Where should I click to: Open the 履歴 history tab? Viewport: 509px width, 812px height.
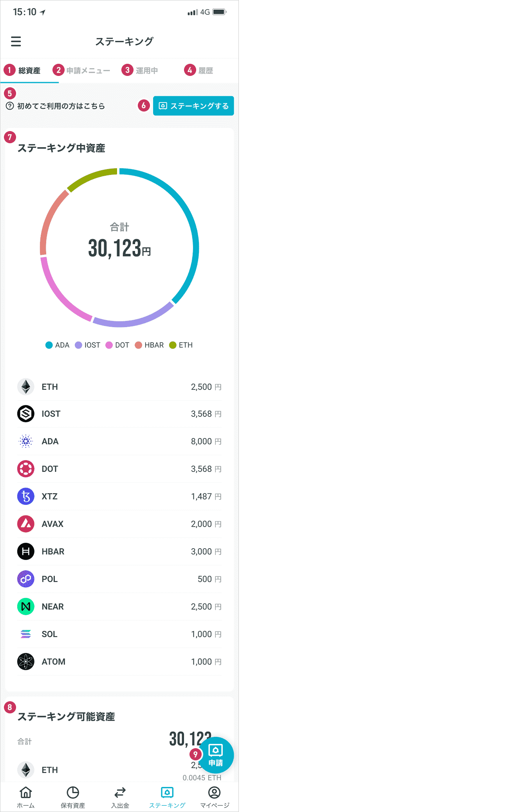(206, 70)
